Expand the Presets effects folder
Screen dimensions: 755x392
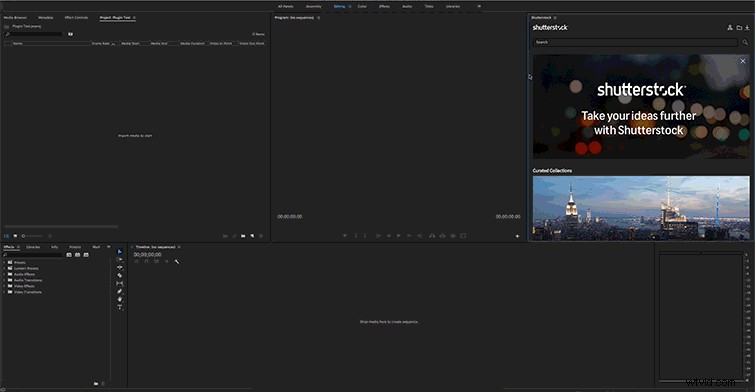point(4,262)
